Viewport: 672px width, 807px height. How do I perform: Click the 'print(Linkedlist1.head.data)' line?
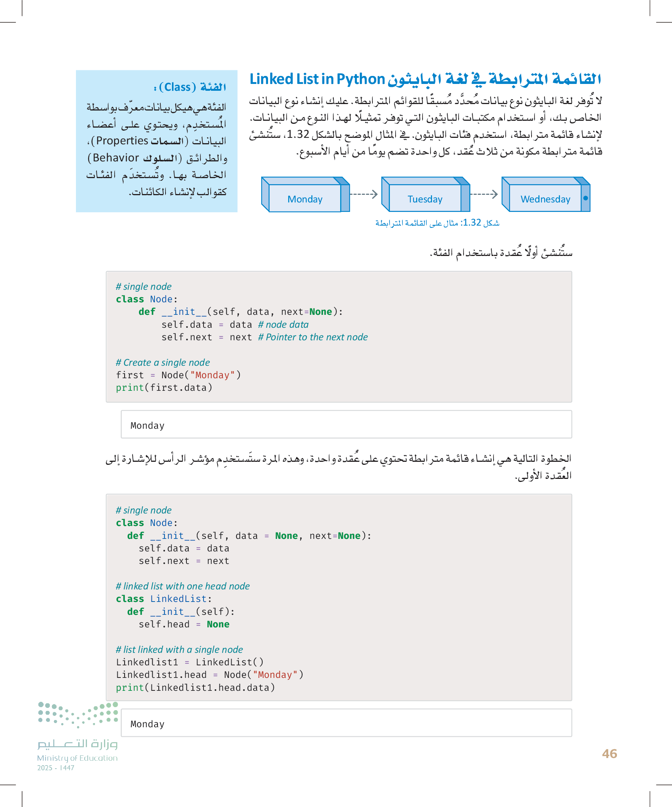pyautogui.click(x=195, y=687)
